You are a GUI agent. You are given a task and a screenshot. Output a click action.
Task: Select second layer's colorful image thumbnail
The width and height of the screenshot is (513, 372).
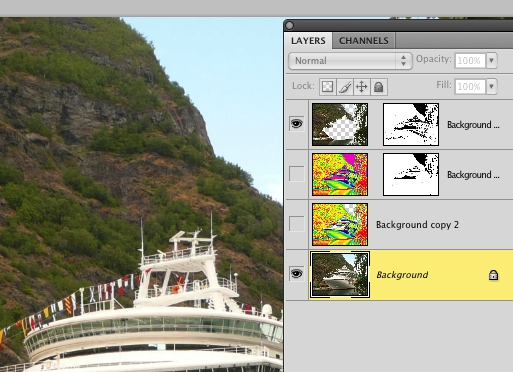click(x=340, y=174)
